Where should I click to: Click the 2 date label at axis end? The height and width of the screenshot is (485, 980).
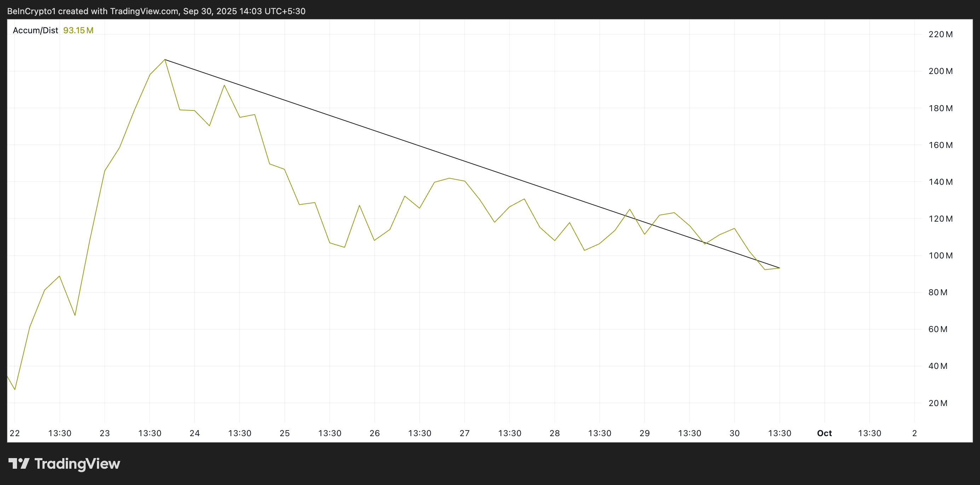point(915,433)
